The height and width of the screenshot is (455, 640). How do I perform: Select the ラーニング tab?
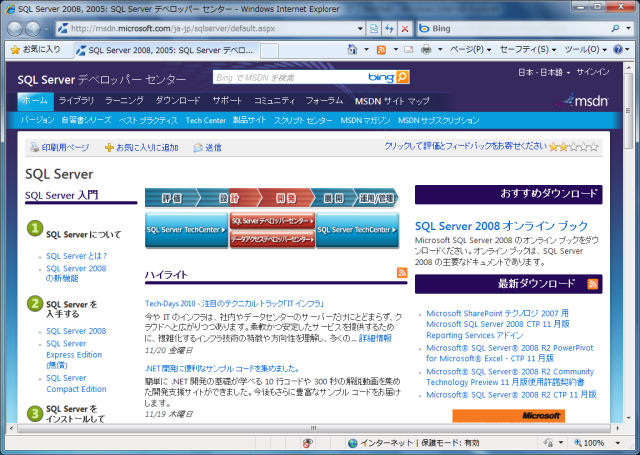tap(124, 101)
